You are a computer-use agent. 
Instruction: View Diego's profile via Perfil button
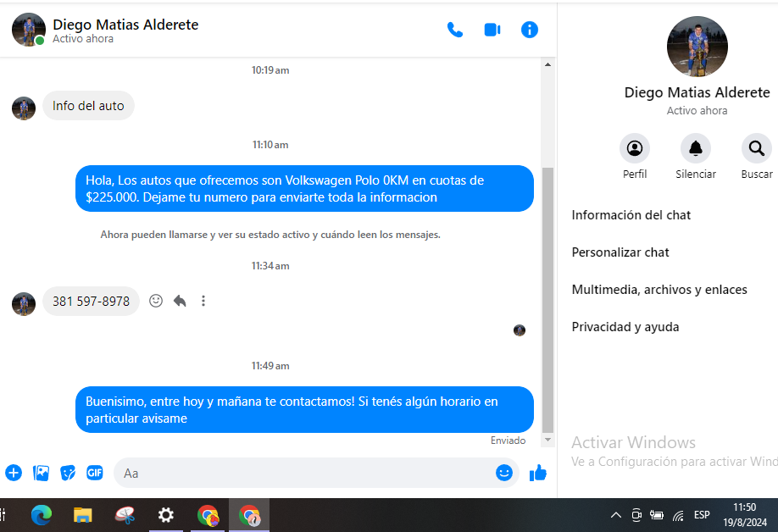coord(635,149)
